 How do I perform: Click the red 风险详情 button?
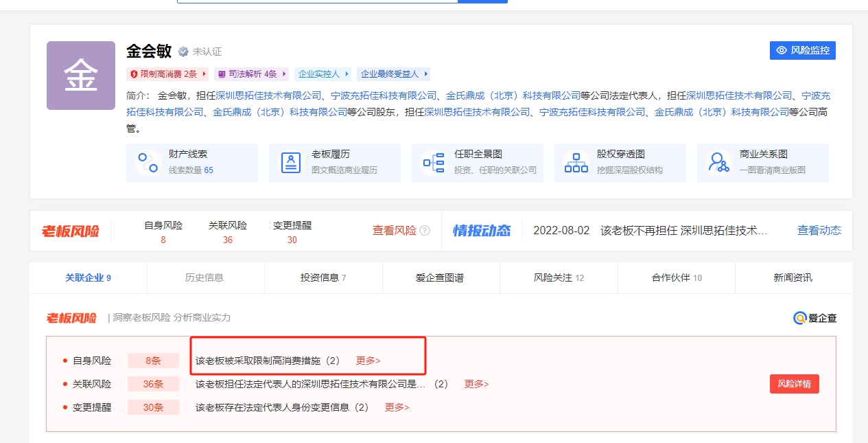(794, 384)
